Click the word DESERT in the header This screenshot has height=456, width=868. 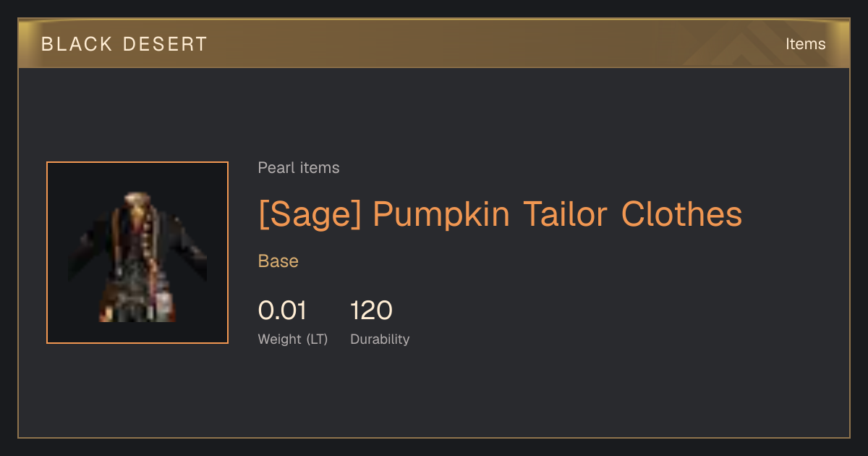coord(165,44)
